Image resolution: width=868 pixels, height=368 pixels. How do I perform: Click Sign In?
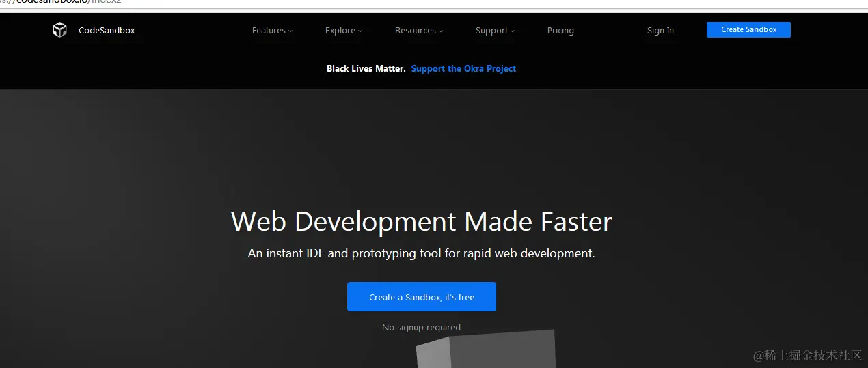click(660, 31)
